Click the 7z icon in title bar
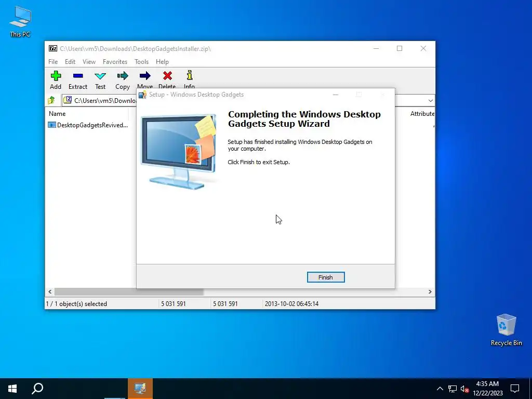The width and height of the screenshot is (532, 399). (x=53, y=48)
